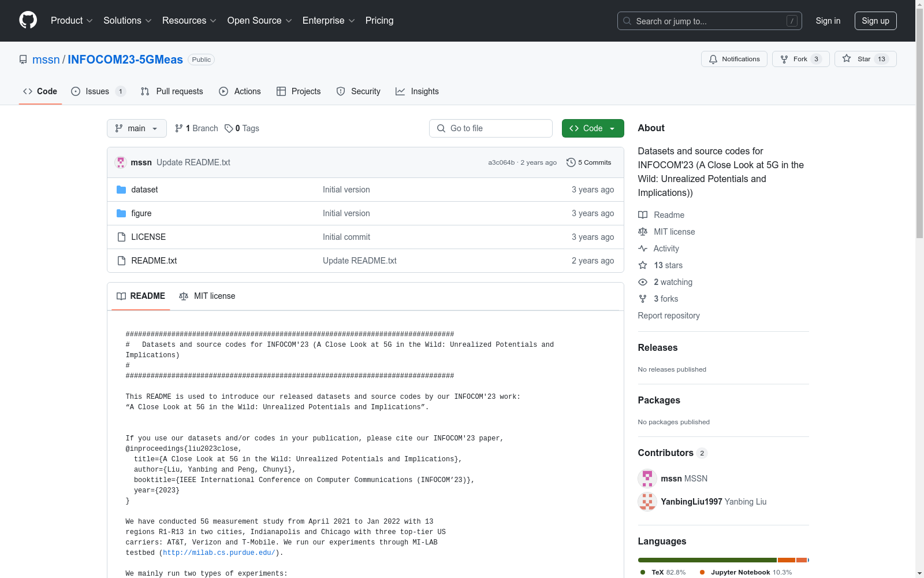Open the Releases heading link
The image size is (924, 578).
[658, 347]
